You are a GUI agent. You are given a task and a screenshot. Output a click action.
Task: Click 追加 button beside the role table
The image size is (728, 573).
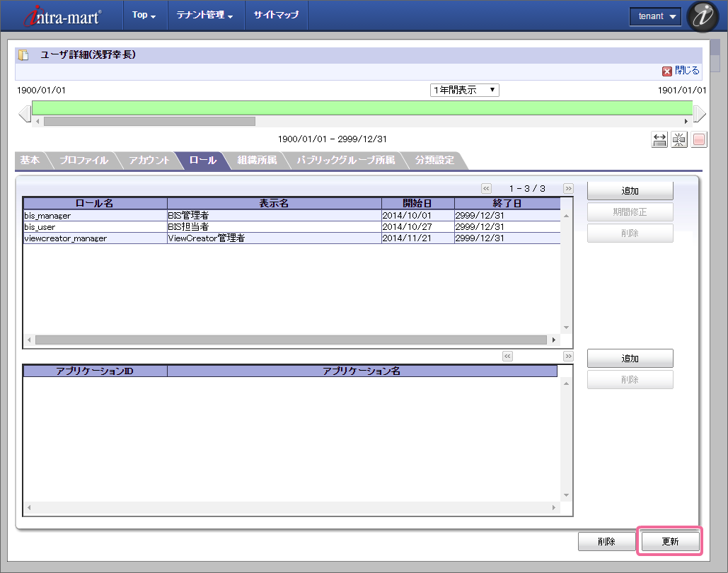coord(630,191)
